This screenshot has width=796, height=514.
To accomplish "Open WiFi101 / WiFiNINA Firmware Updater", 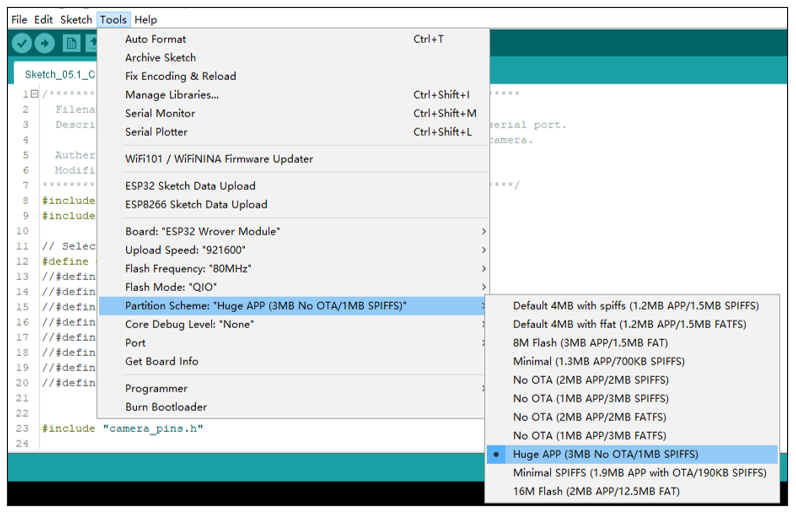I will 293,159.
